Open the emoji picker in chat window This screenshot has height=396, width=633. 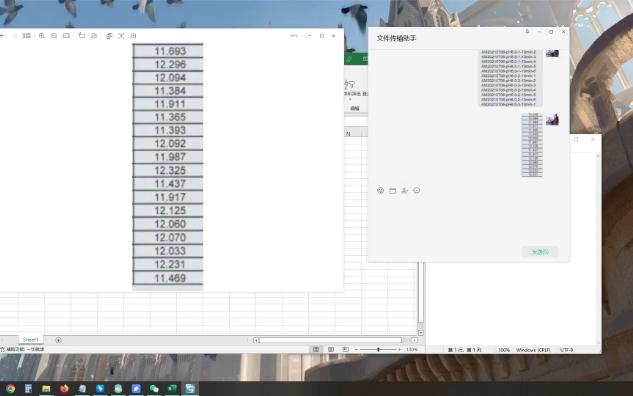[380, 190]
